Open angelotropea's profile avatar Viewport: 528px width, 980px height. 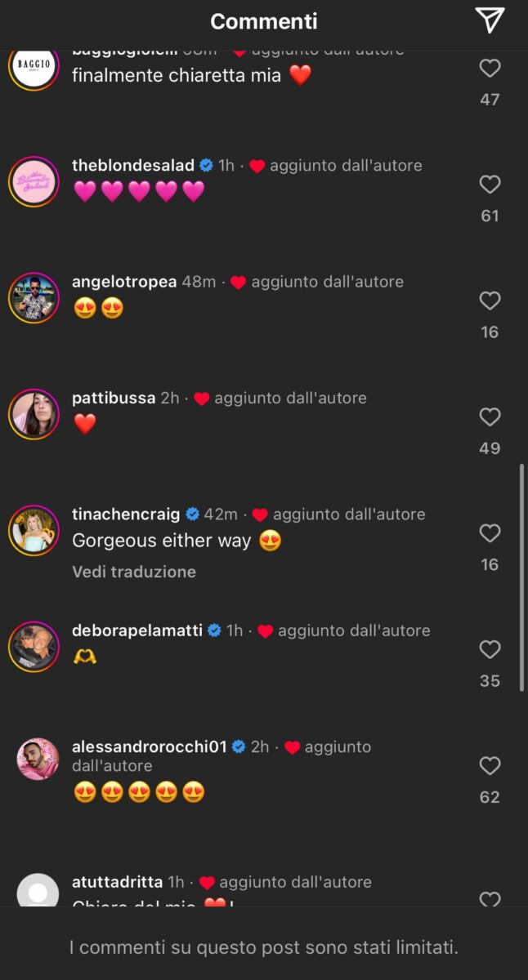(x=34, y=297)
